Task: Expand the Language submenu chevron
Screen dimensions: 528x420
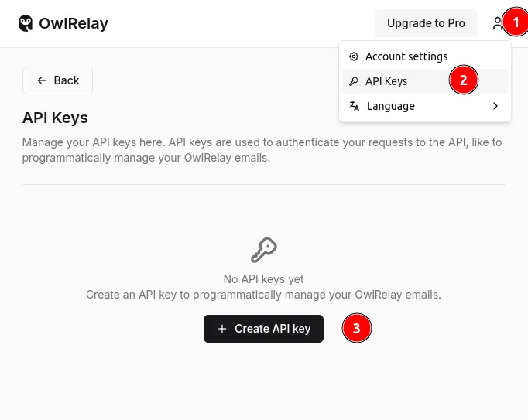Action: click(495, 106)
